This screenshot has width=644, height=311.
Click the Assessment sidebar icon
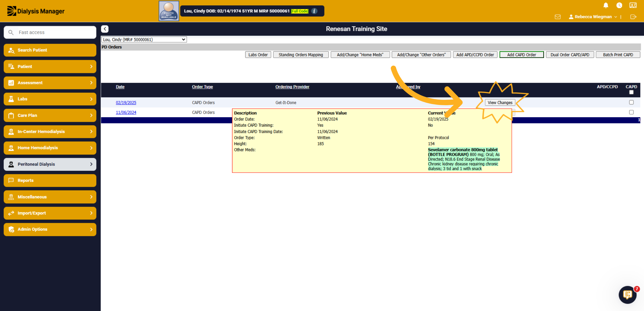(11, 83)
